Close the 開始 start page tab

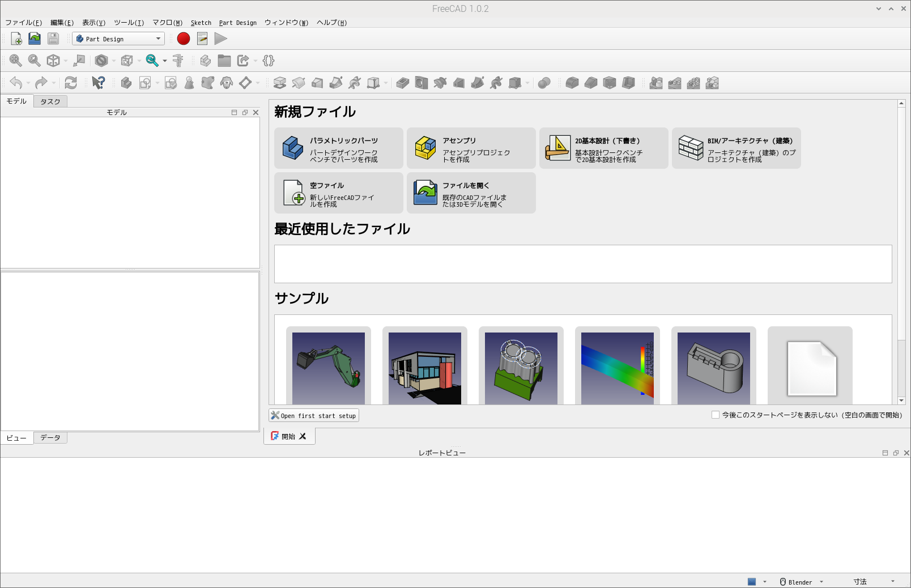click(303, 436)
